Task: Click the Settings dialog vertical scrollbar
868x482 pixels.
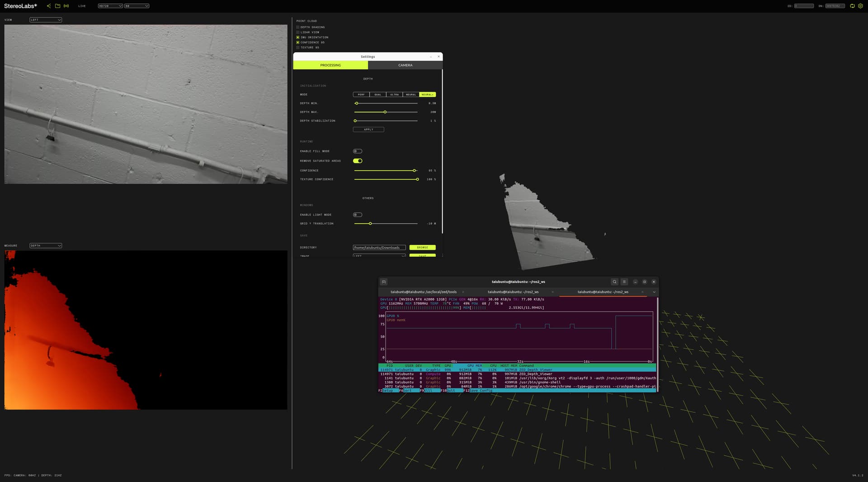Action: pyautogui.click(x=442, y=151)
